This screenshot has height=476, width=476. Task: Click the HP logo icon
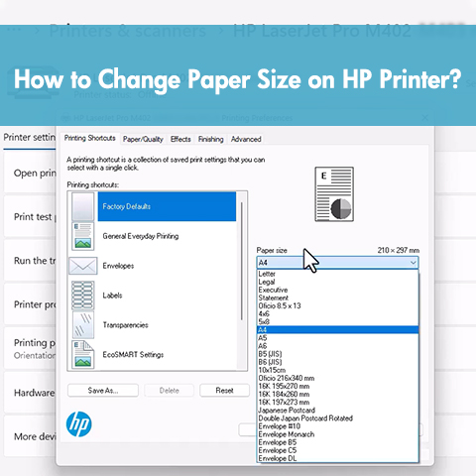point(79,424)
